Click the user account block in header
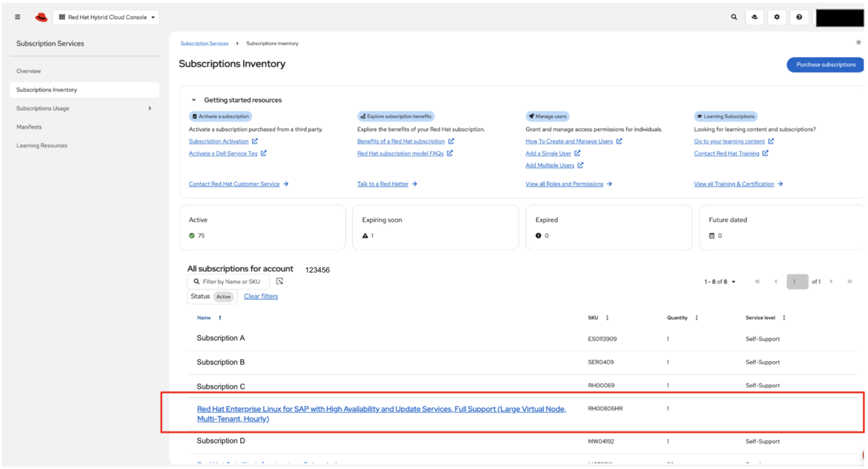The image size is (868, 469). click(x=840, y=17)
